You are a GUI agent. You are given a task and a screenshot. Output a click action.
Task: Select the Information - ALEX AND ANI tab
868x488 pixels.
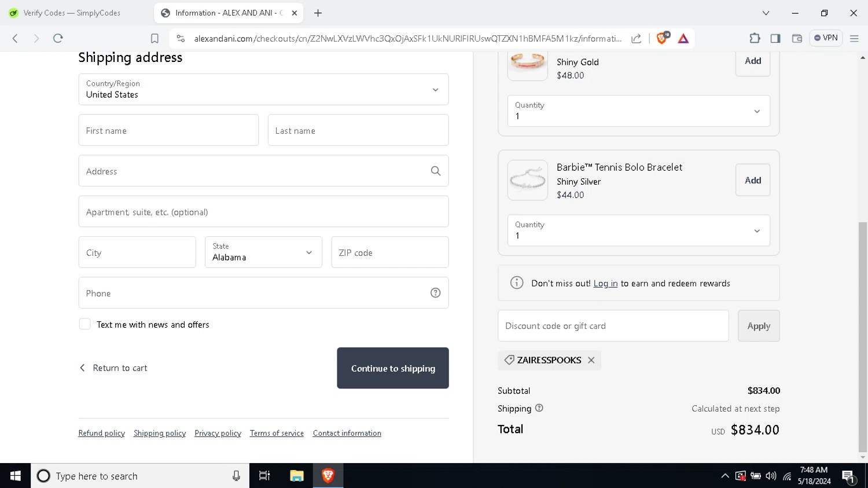pyautogui.click(x=229, y=13)
